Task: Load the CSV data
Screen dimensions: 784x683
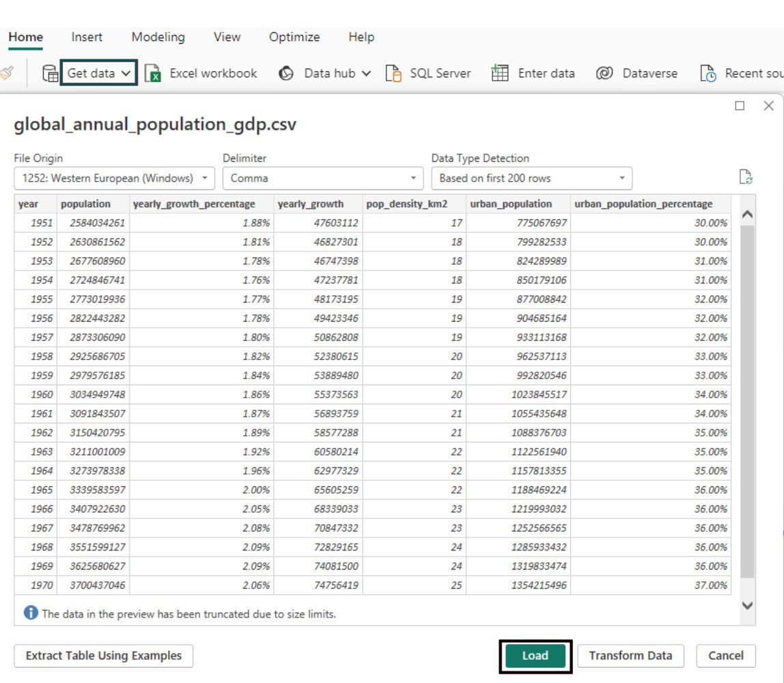Action: (x=535, y=655)
